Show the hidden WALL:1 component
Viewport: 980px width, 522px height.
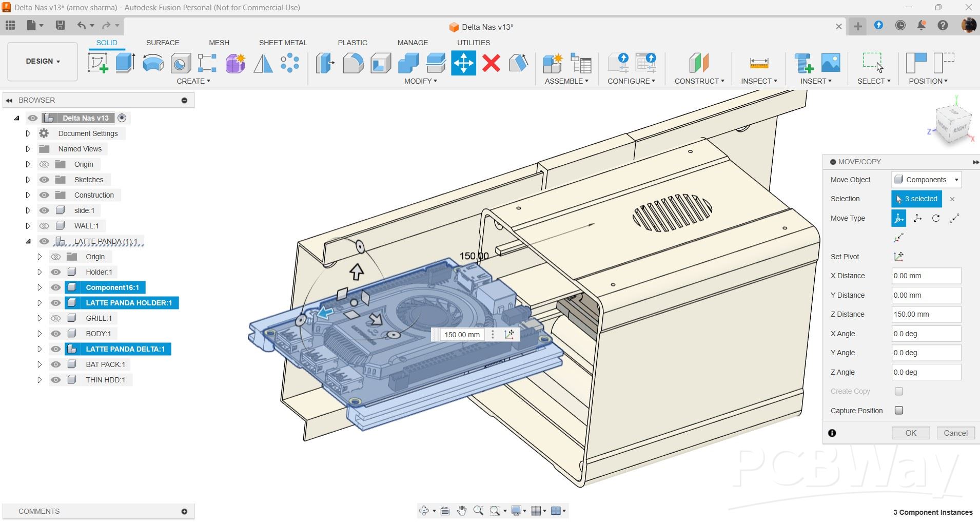(45, 226)
